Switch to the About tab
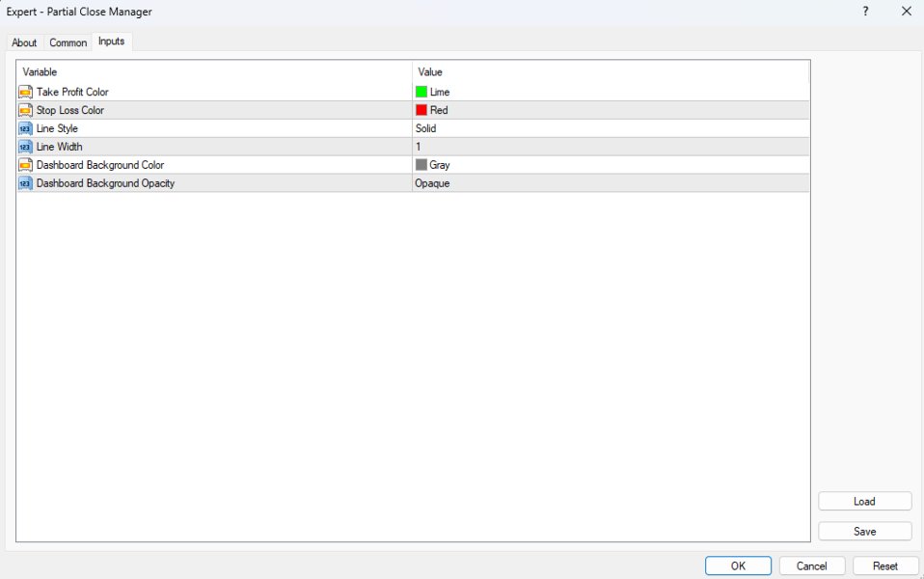 24,41
